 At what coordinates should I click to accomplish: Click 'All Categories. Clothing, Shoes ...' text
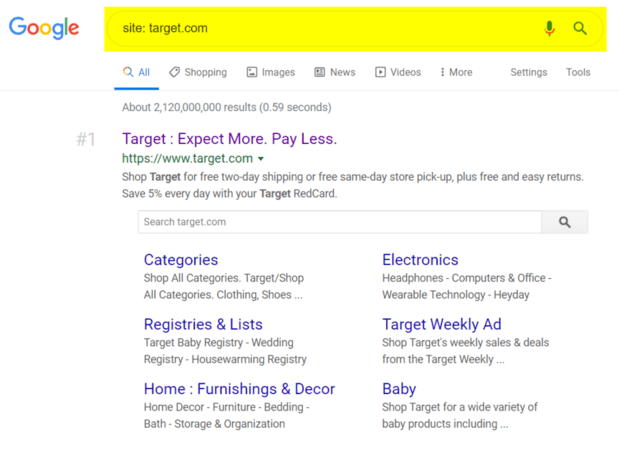coord(223,295)
